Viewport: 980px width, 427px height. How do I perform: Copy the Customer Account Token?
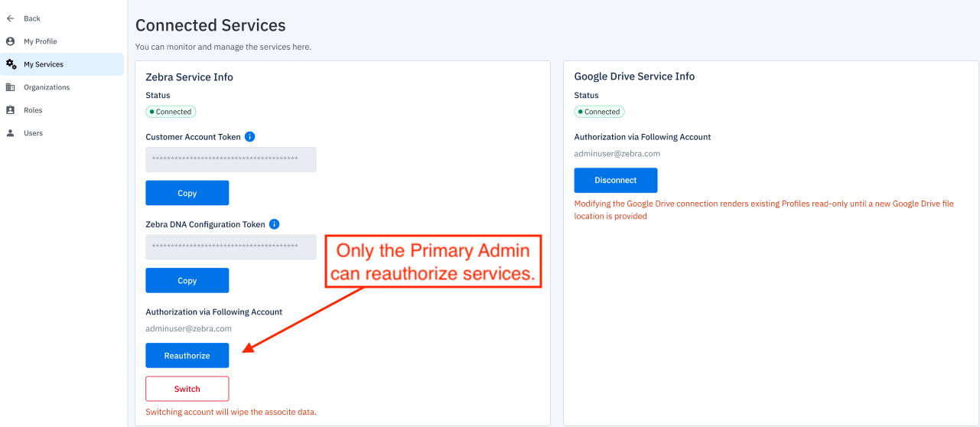[x=187, y=193]
